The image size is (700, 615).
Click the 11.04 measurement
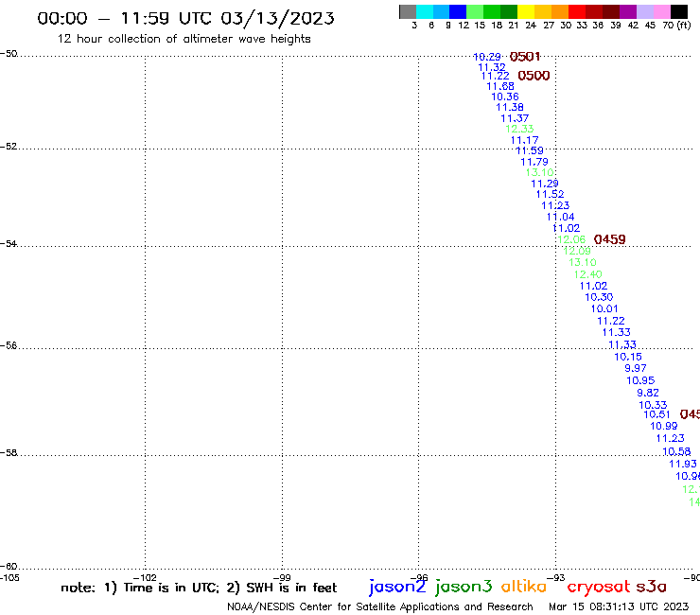pos(561,217)
